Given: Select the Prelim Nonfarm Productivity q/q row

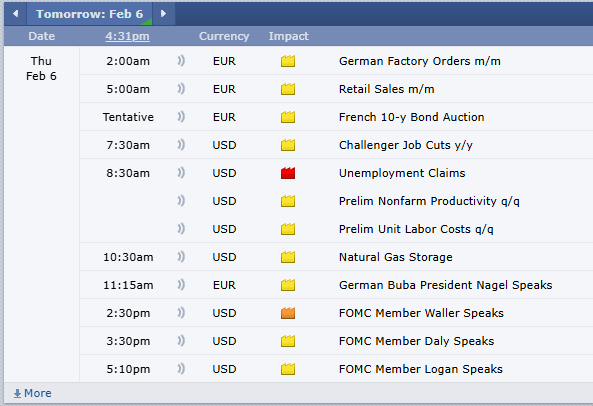Looking at the screenshot, I should (336, 201).
